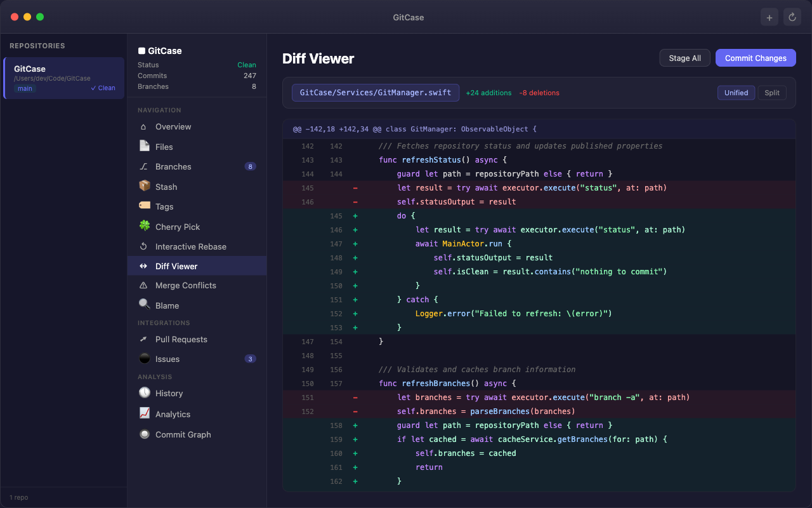Switch diff view to Split mode

772,92
